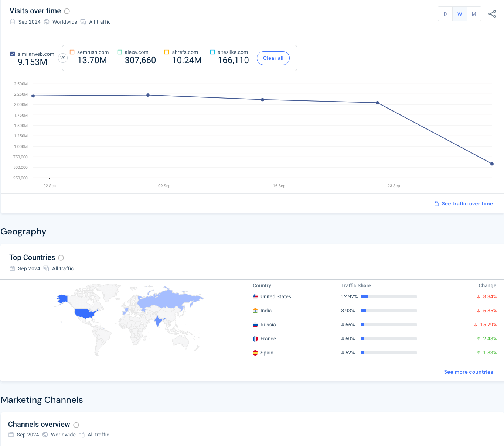
Task: Click device icon under Channels overview
Action: (x=82, y=435)
